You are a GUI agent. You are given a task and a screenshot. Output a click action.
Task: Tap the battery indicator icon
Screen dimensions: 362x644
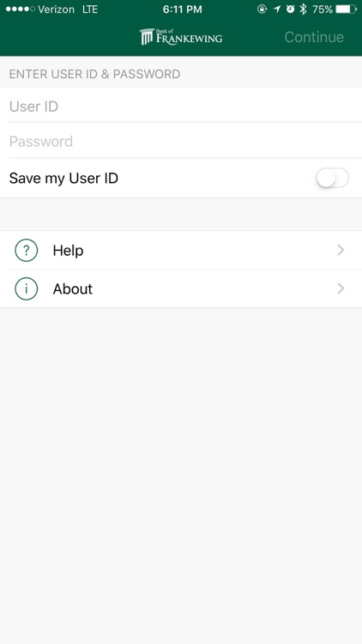346,9
